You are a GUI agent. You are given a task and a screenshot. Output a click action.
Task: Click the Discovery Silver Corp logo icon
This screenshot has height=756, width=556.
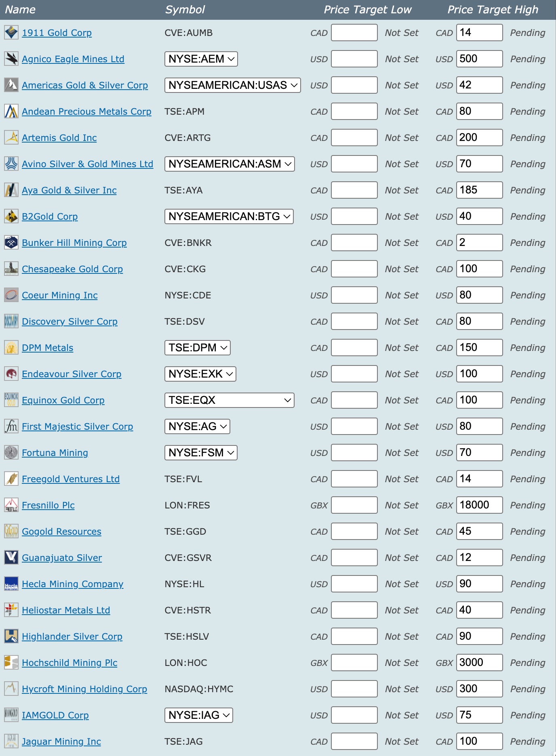coord(11,321)
